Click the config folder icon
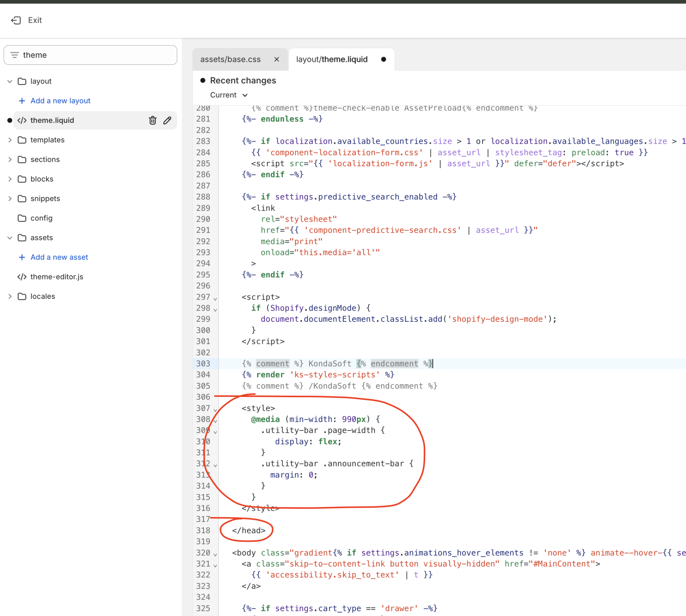The height and width of the screenshot is (616, 686). coord(22,218)
